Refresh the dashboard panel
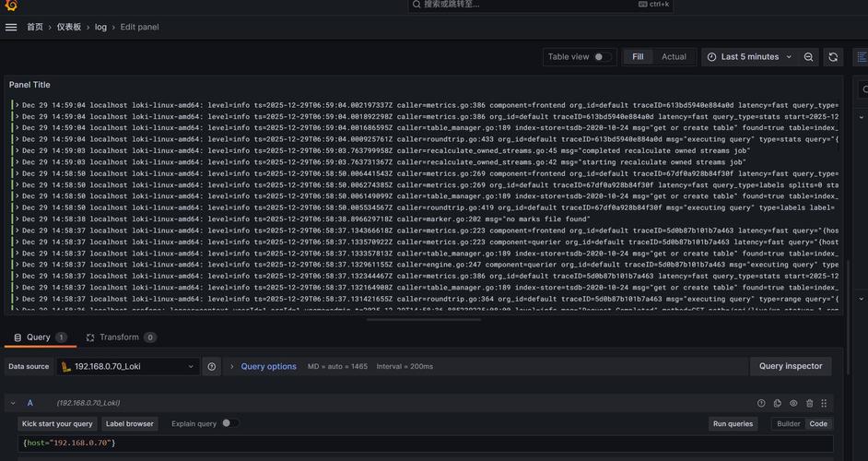The height and width of the screenshot is (461, 868). 833,57
